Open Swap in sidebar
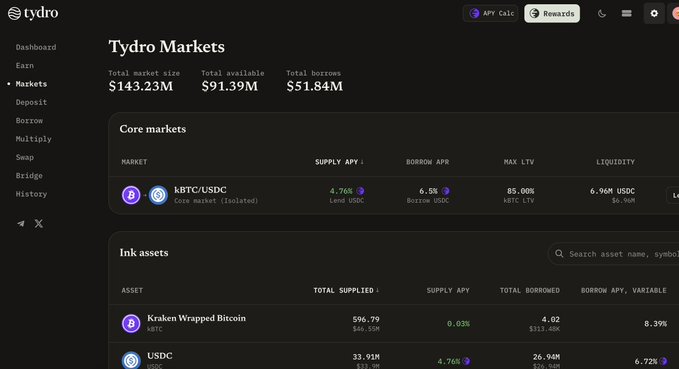This screenshot has width=679, height=369. click(x=25, y=157)
